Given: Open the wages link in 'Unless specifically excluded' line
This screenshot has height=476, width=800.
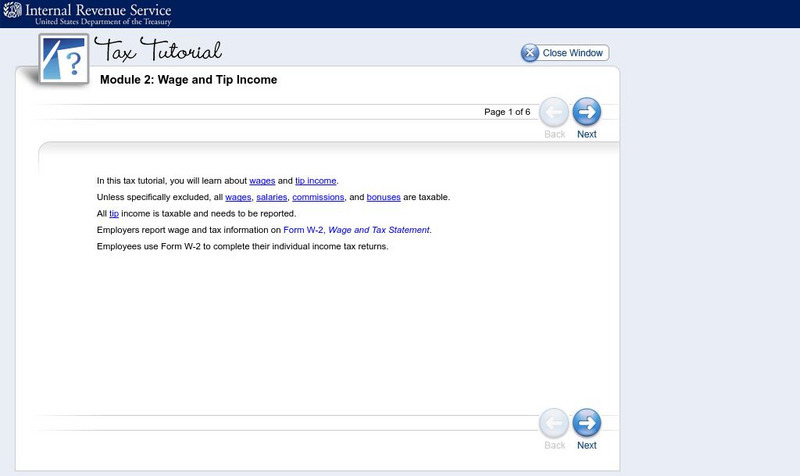Looking at the screenshot, I should click(x=238, y=197).
